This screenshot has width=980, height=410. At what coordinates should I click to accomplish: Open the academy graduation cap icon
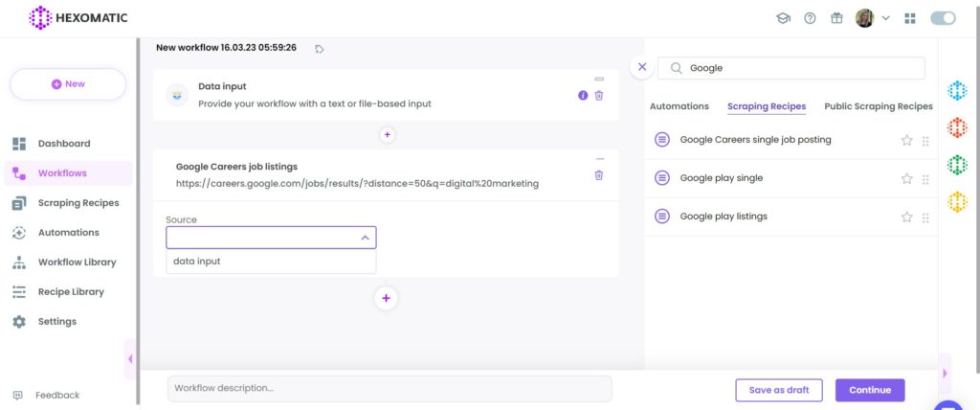point(783,18)
